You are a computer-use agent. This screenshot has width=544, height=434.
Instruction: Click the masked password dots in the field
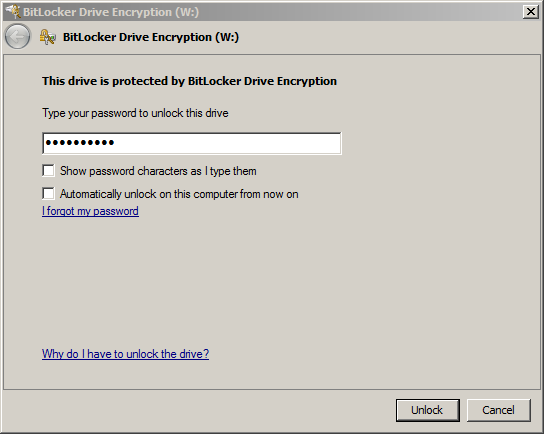[x=80, y=142]
